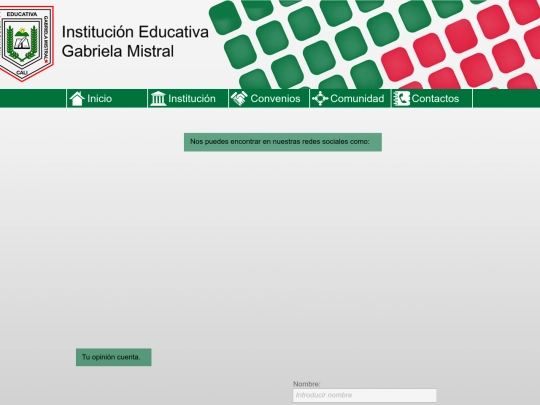540x405 pixels.
Task: Click the phone book icon beside Contactos
Action: click(x=402, y=98)
